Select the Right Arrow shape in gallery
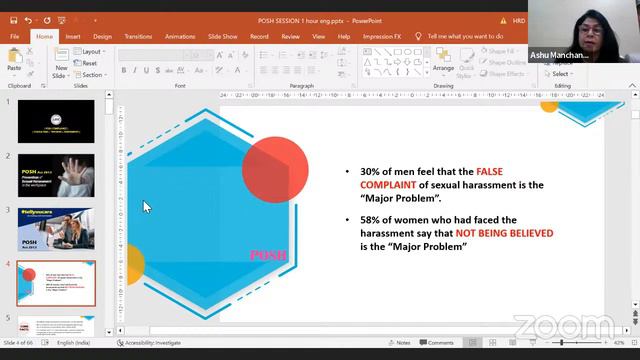640x360 pixels. (397, 62)
